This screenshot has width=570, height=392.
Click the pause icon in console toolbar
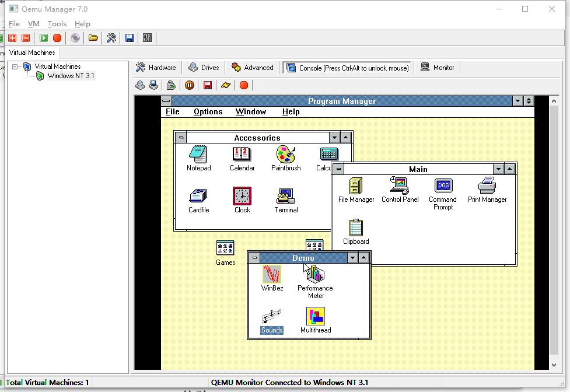[x=190, y=85]
